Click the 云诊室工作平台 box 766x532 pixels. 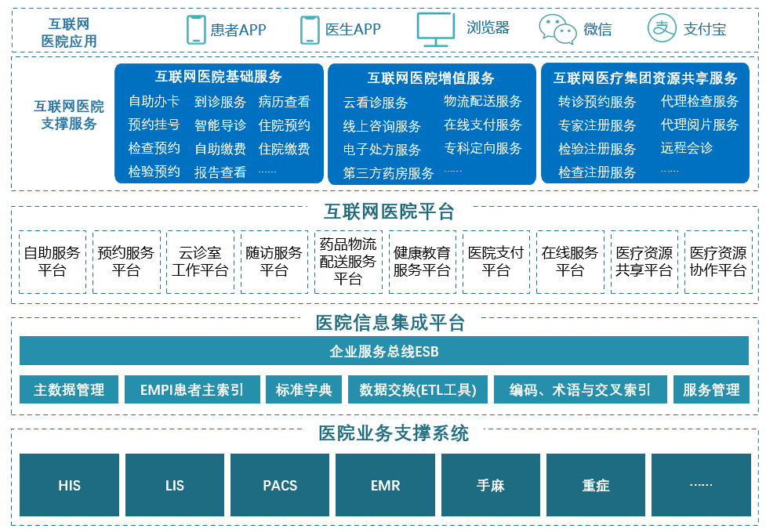(x=200, y=262)
